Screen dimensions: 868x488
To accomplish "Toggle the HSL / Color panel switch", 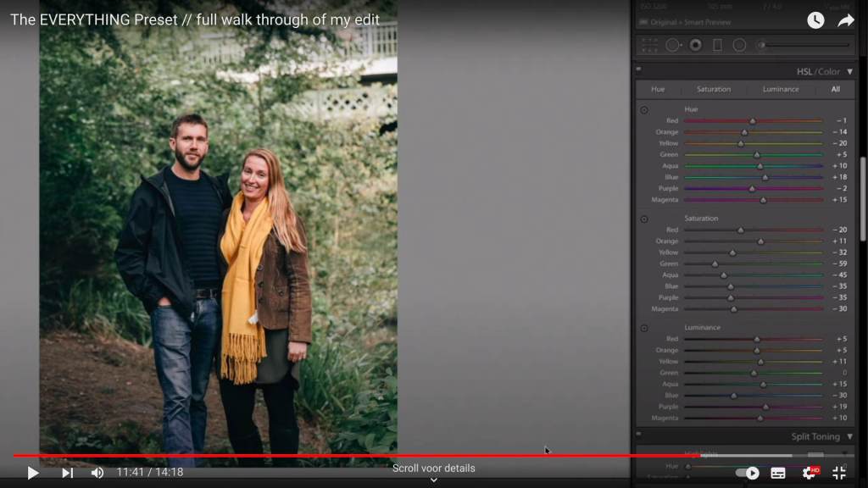I will (639, 69).
